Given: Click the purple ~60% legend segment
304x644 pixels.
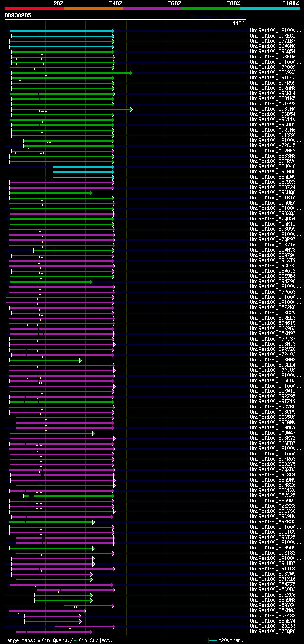Looking at the screenshot, I should pyautogui.click(x=152, y=9).
